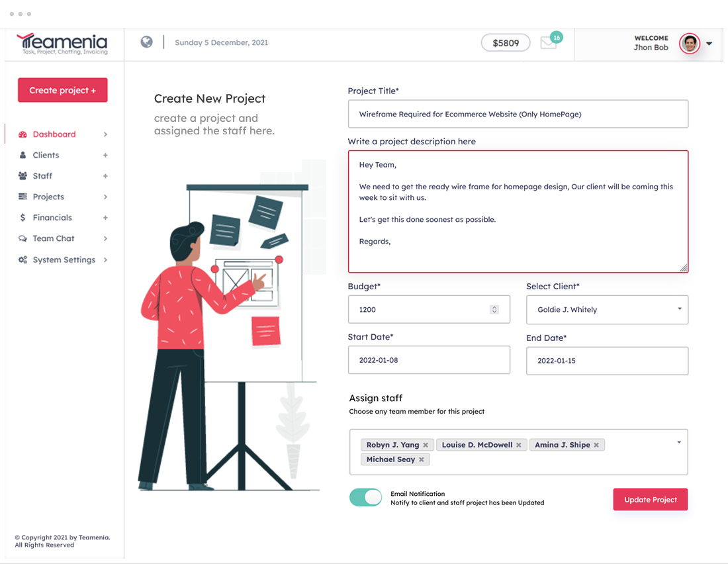Click the Staff group icon
728x564 pixels.
pos(23,176)
